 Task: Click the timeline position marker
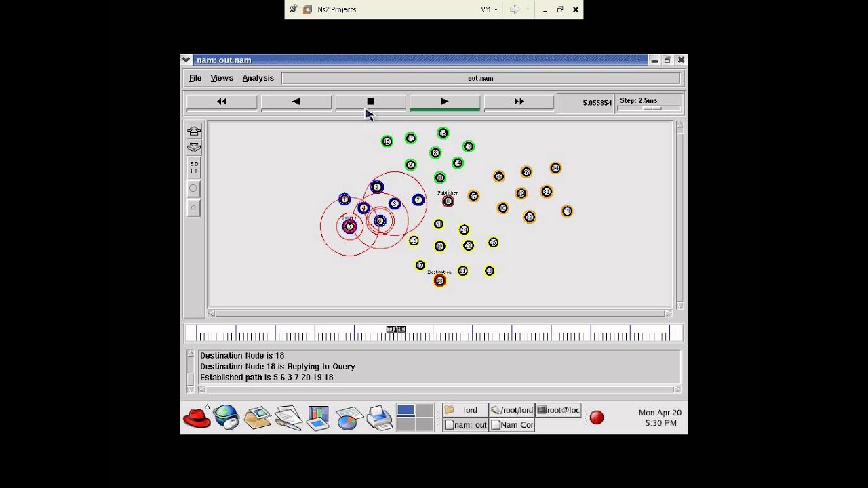(396, 329)
